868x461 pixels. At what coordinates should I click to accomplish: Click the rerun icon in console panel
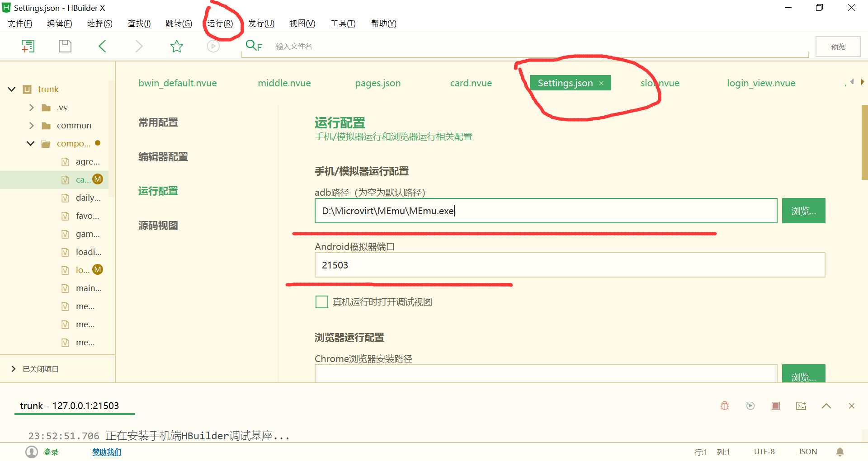(750, 406)
